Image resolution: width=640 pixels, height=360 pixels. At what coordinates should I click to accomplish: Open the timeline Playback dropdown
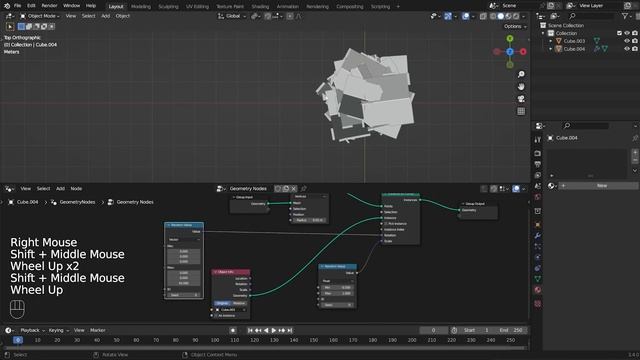[32, 330]
